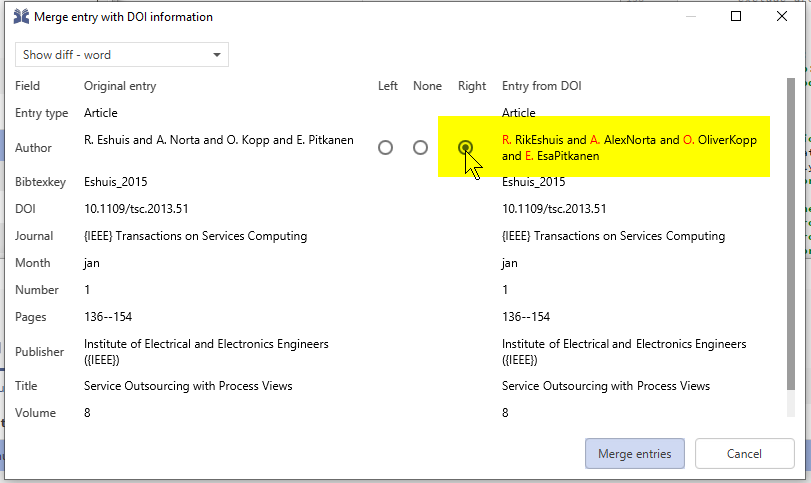This screenshot has height=483, width=811.
Task: Click the Left column header
Action: [x=387, y=86]
